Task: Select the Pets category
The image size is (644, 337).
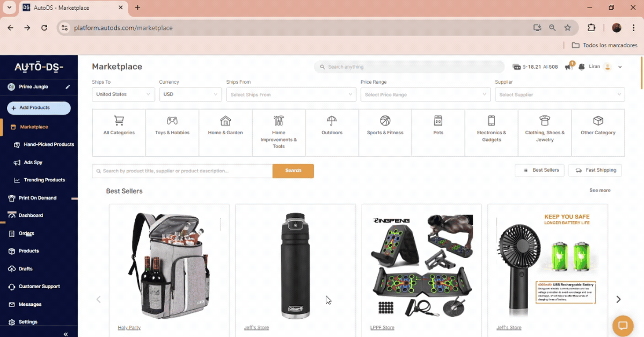Action: (x=438, y=133)
